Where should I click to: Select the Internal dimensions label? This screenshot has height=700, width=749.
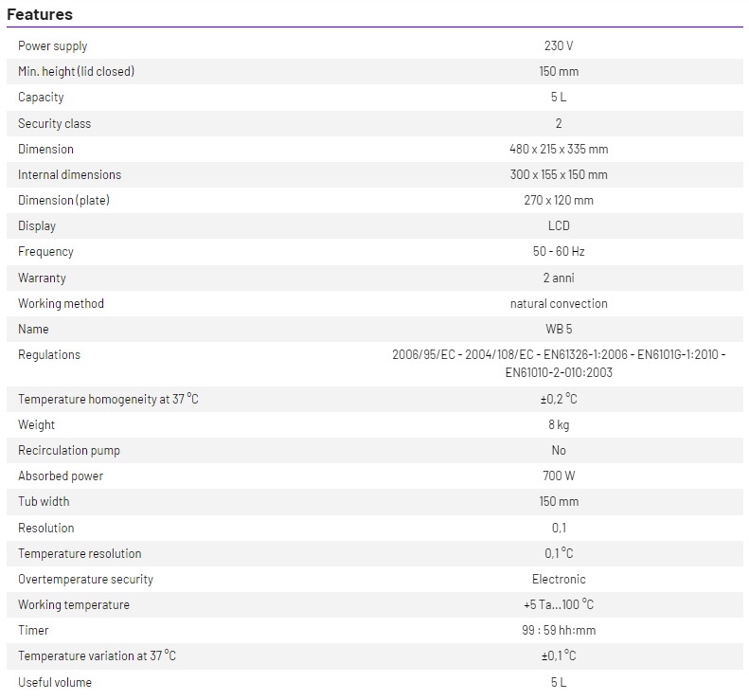(69, 175)
